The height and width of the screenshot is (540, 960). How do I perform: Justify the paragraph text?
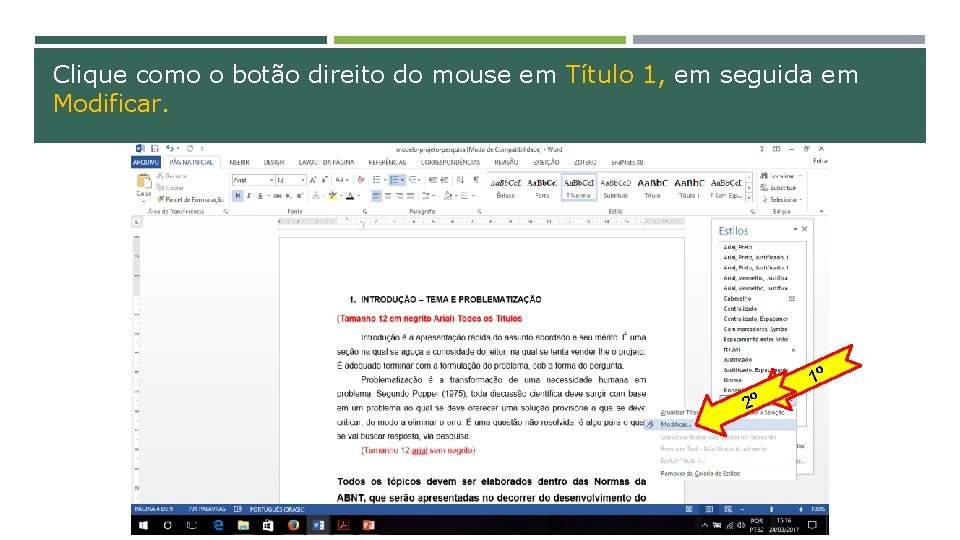410,196
